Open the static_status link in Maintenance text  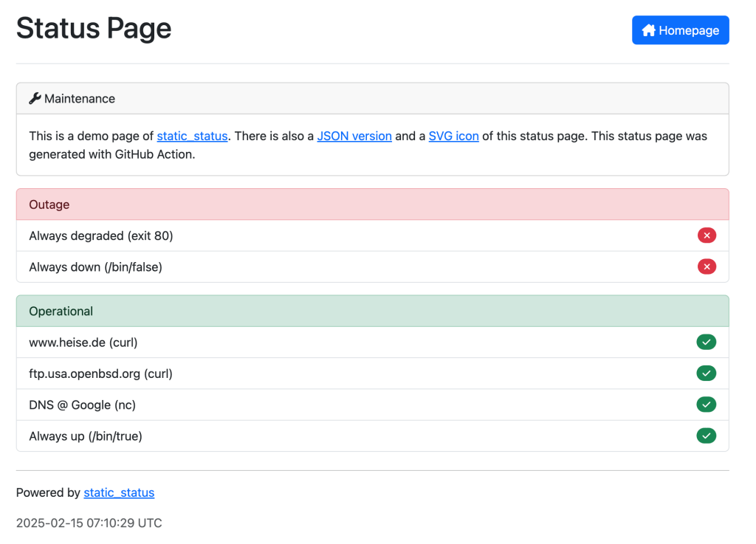tap(192, 136)
